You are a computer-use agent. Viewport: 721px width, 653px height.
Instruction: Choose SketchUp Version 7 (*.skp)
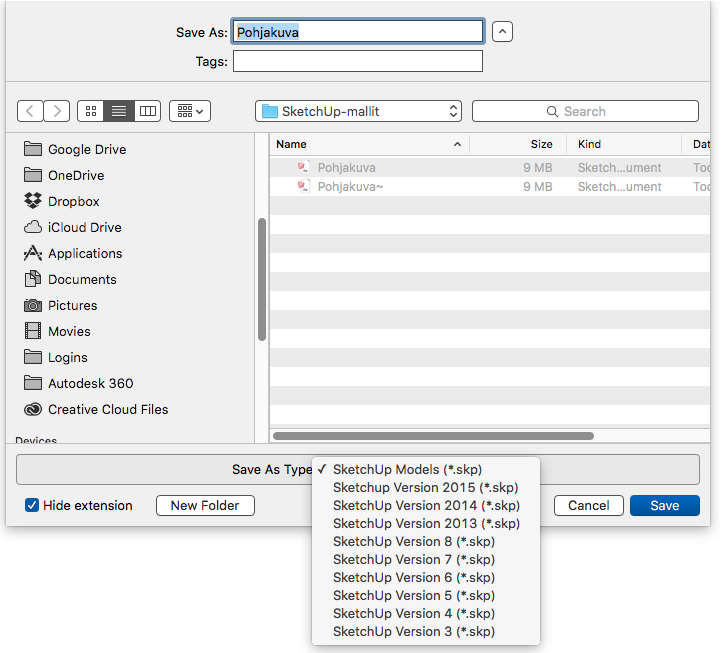pos(426,560)
